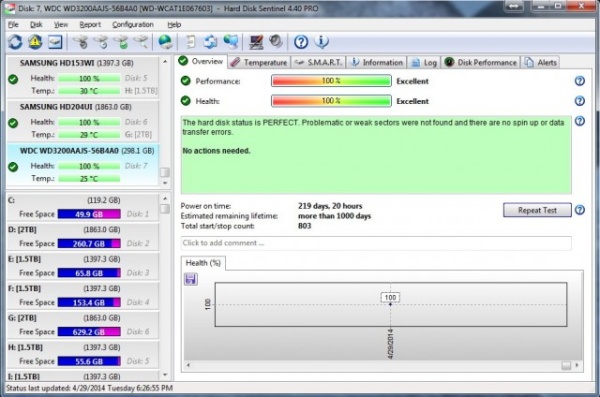Click the blue refresh arrows toolbar icon
This screenshot has width=600, height=397.
click(x=15, y=42)
